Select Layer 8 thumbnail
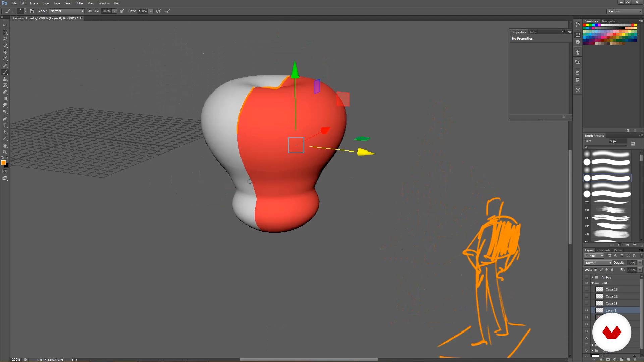 pyautogui.click(x=599, y=310)
